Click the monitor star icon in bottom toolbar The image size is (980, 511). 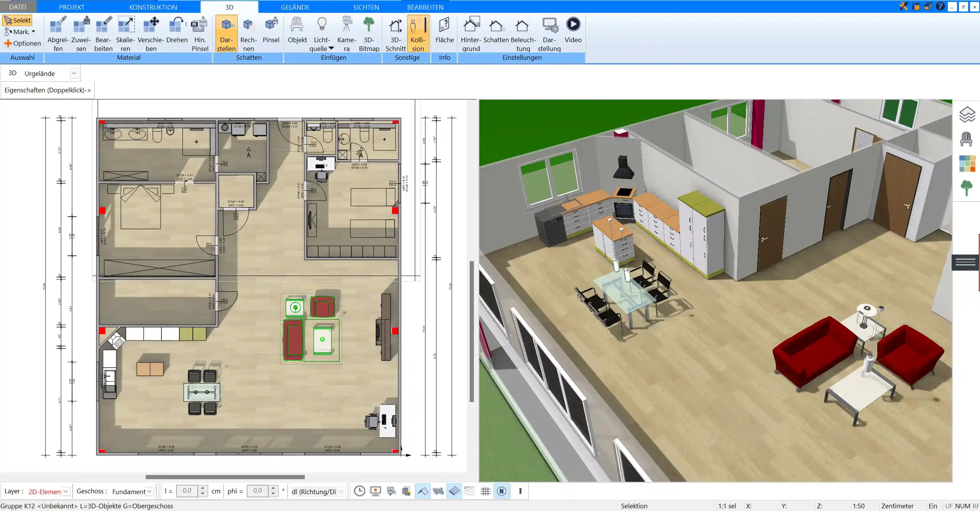tap(375, 491)
